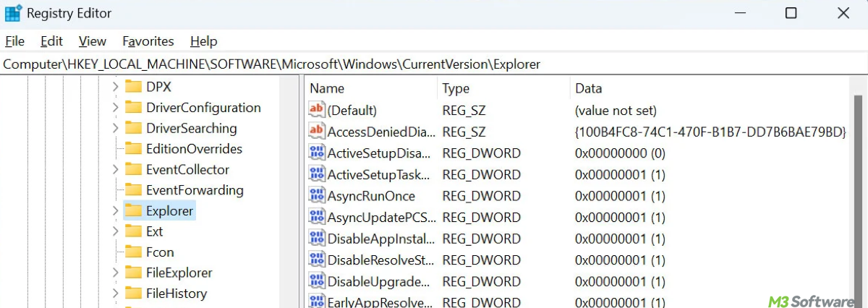Select the FileHistory key label
The width and height of the screenshot is (868, 308).
point(176,294)
